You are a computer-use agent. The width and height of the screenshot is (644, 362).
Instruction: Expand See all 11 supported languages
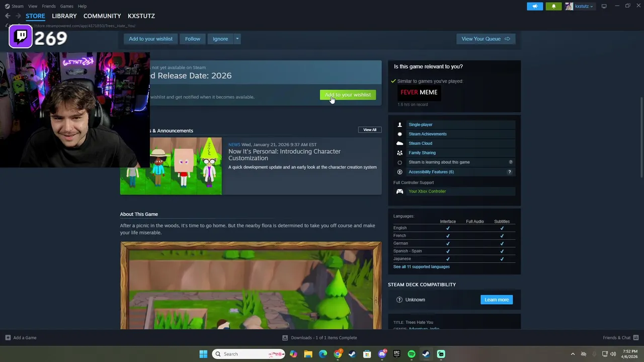tap(421, 267)
